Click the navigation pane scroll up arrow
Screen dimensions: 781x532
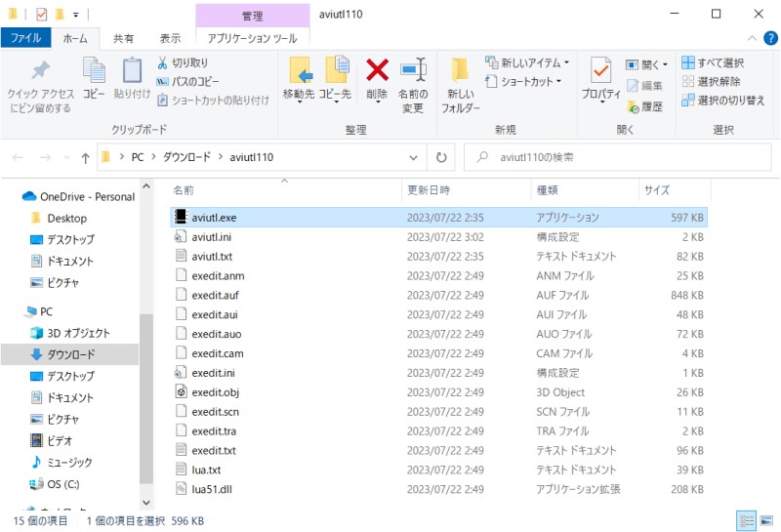146,186
